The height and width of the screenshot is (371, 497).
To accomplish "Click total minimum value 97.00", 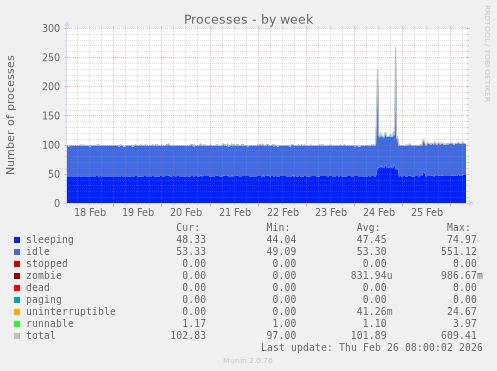I will (x=281, y=336).
